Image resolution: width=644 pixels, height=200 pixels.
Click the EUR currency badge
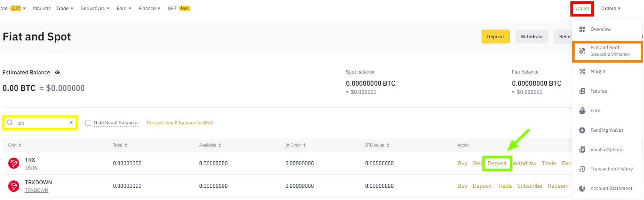tap(16, 8)
